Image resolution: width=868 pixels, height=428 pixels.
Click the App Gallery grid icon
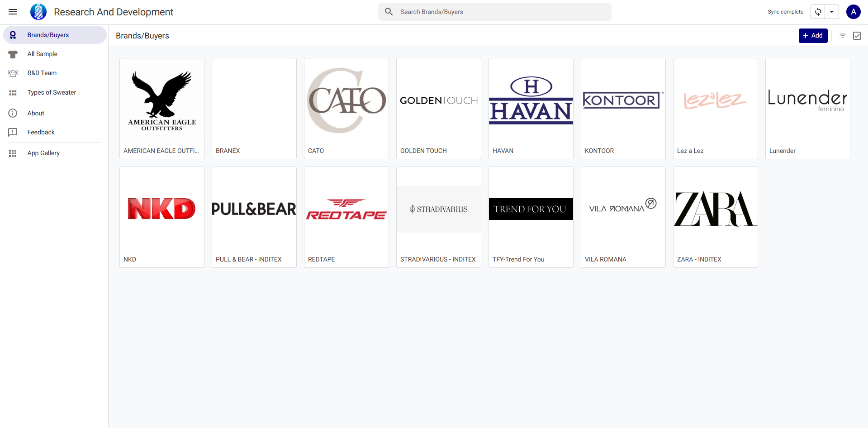tap(13, 153)
